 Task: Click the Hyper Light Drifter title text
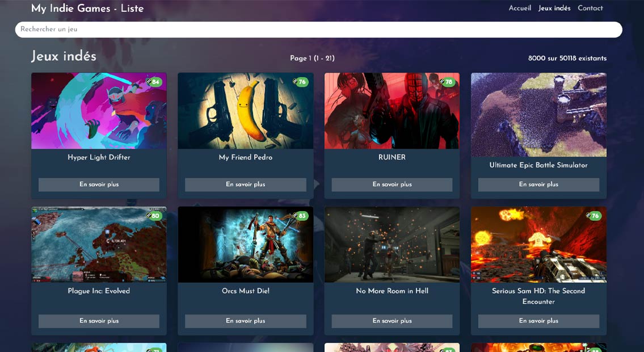tap(99, 157)
